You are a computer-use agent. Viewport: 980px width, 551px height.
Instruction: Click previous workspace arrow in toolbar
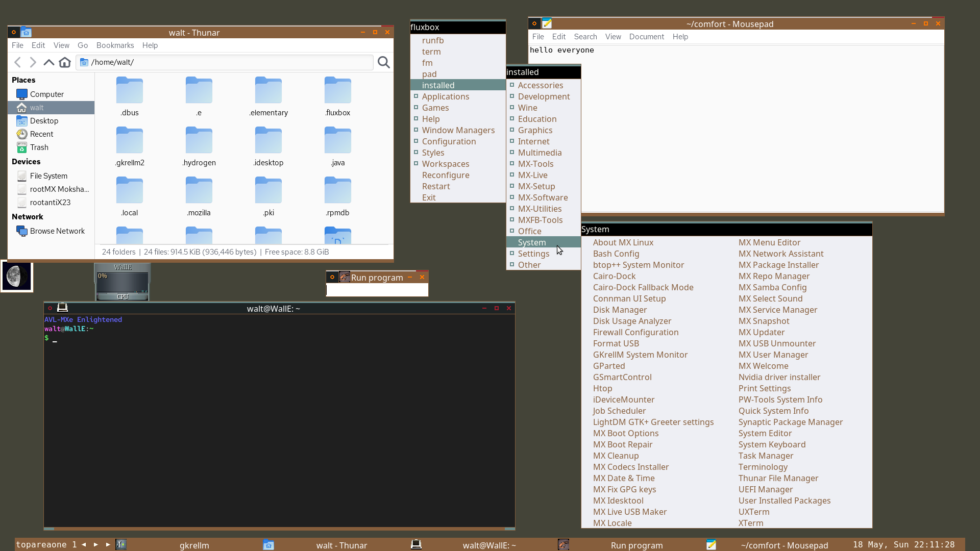click(84, 545)
